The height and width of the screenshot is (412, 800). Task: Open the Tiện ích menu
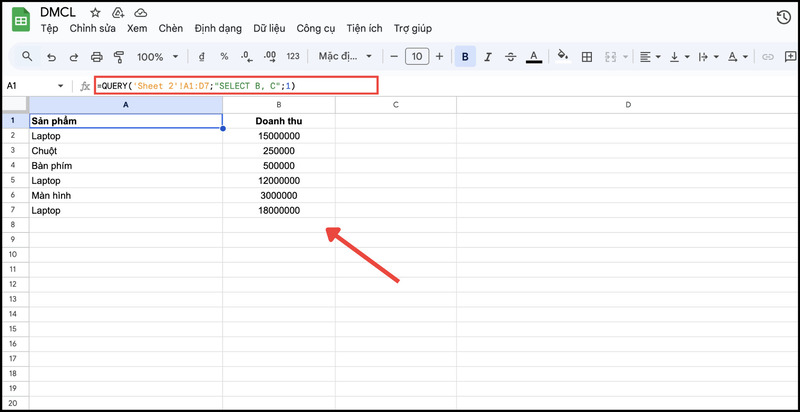[364, 29]
